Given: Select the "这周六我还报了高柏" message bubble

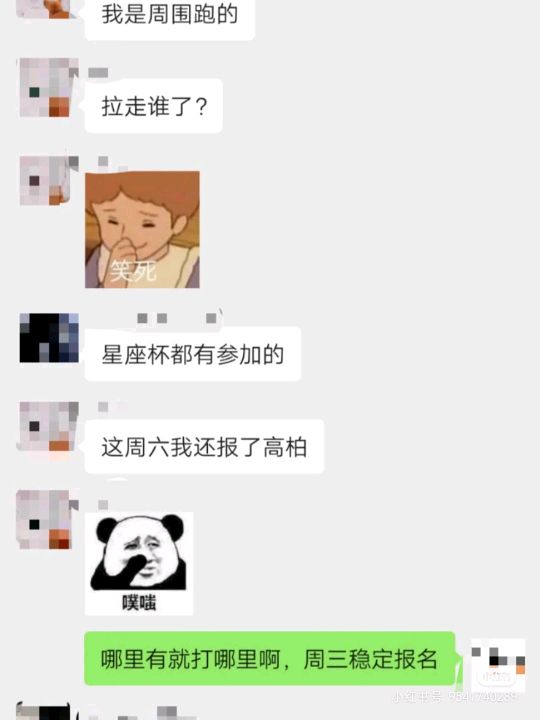Looking at the screenshot, I should (204, 447).
